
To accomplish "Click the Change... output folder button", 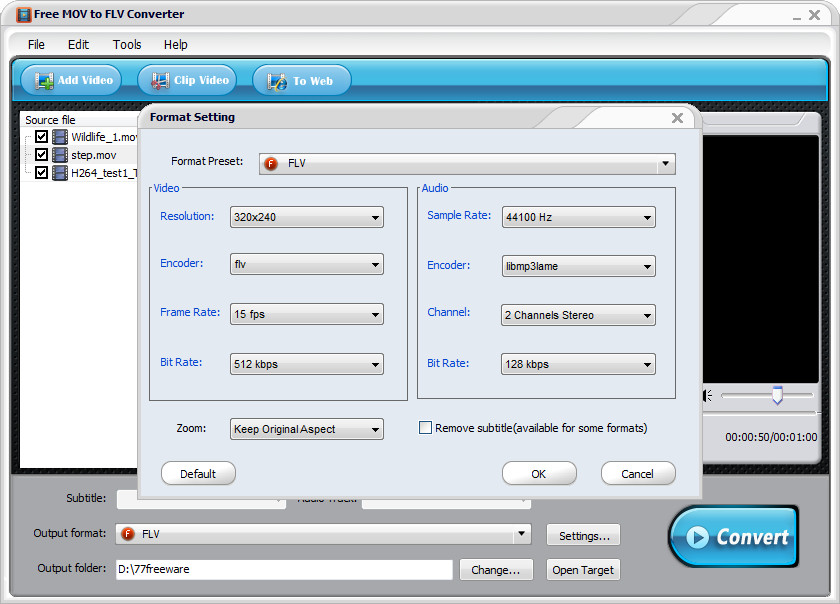I will [496, 570].
